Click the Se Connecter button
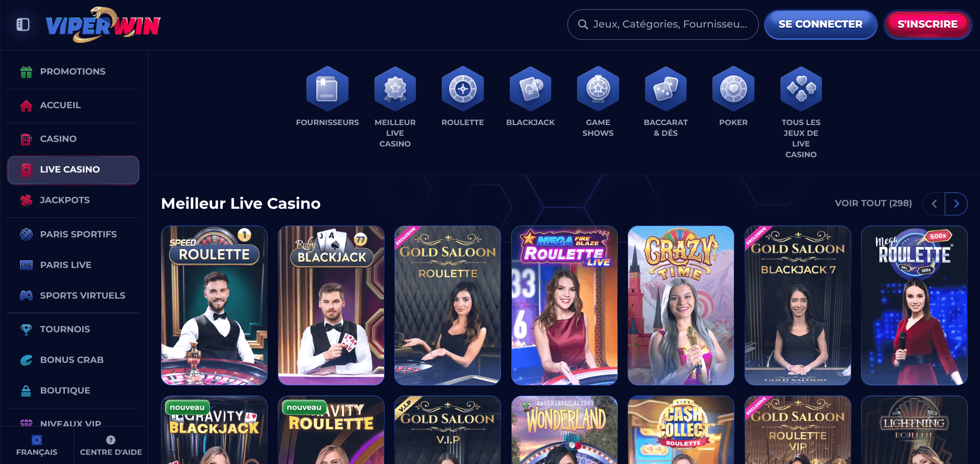The image size is (980, 464). pyautogui.click(x=820, y=25)
